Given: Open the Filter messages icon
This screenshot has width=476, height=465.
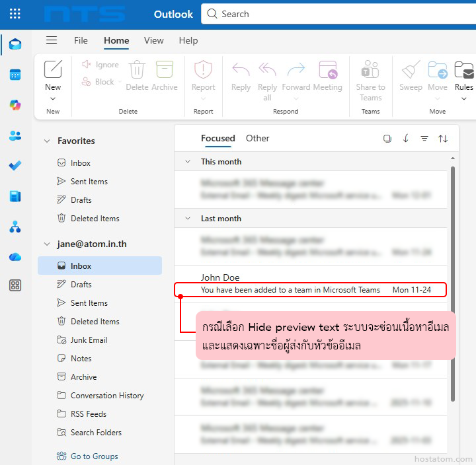Looking at the screenshot, I should pos(424,139).
